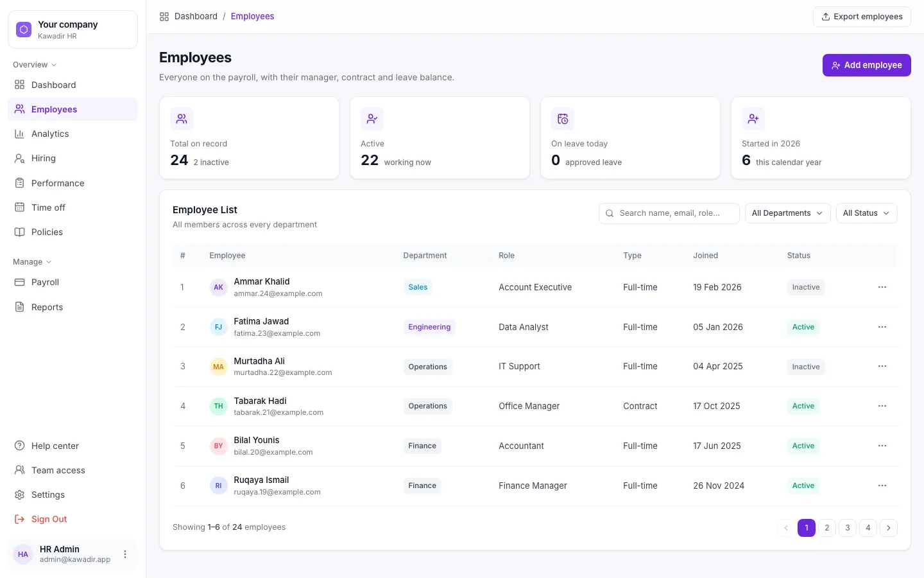Open the All Status filter dropdown

(x=866, y=213)
